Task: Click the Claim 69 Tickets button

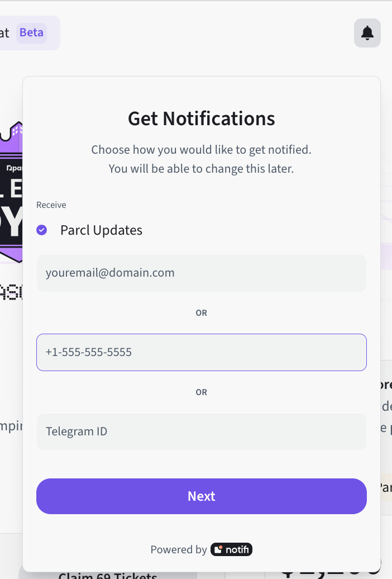Action: point(106,575)
